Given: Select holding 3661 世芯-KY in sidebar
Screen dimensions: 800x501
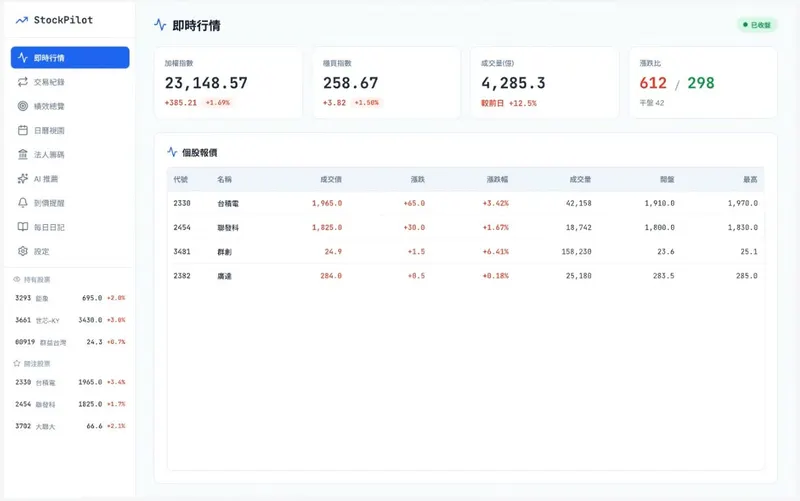Looking at the screenshot, I should (x=70, y=320).
